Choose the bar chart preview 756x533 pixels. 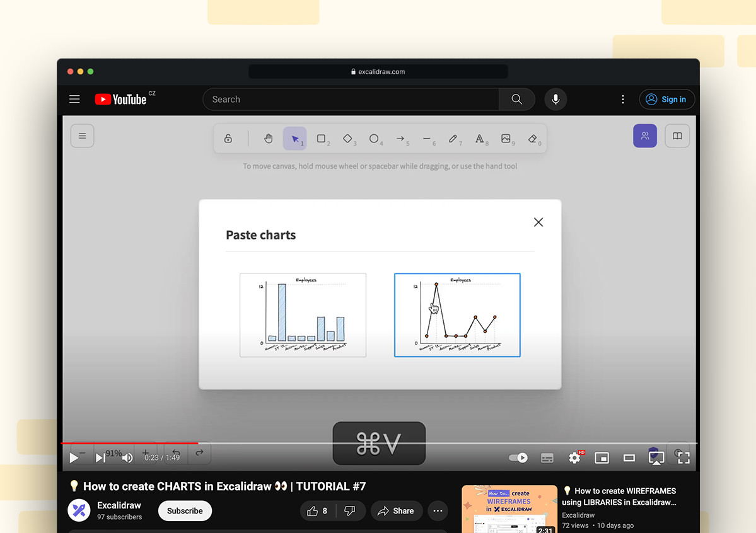(x=303, y=315)
